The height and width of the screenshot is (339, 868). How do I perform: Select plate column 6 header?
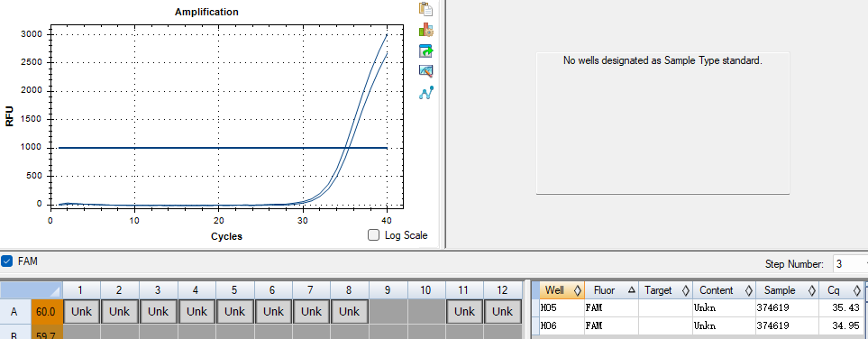[273, 290]
